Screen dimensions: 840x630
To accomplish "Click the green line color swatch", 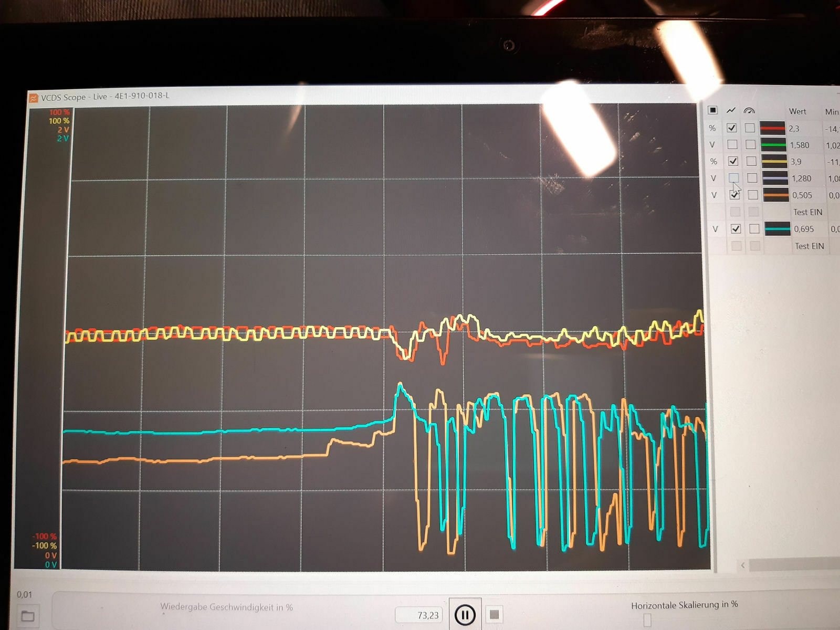I will (773, 145).
